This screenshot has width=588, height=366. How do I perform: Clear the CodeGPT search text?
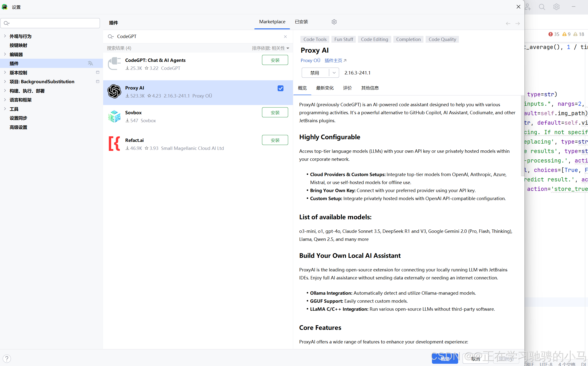[285, 37]
